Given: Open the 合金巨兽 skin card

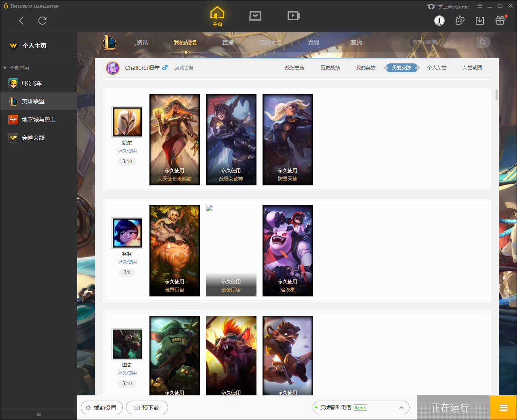Looking at the screenshot, I should pos(231,250).
